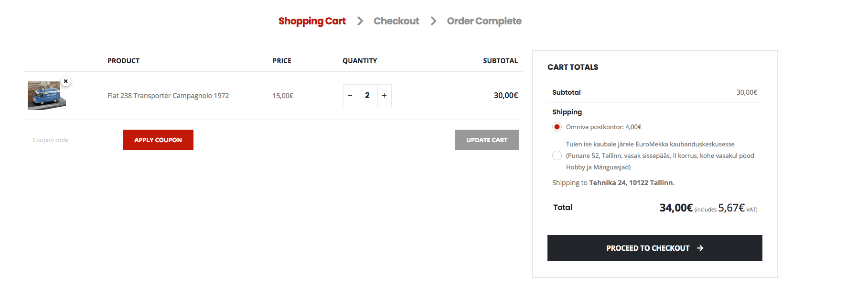The width and height of the screenshot is (868, 289).
Task: Remove Fiat 238 Transporter from cart
Action: click(66, 81)
